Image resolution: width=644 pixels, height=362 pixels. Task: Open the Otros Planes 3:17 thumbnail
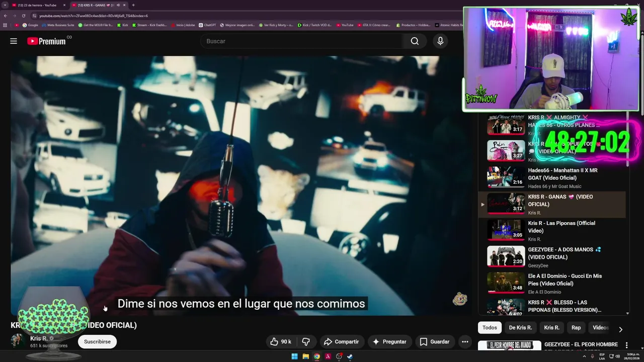[506, 125]
